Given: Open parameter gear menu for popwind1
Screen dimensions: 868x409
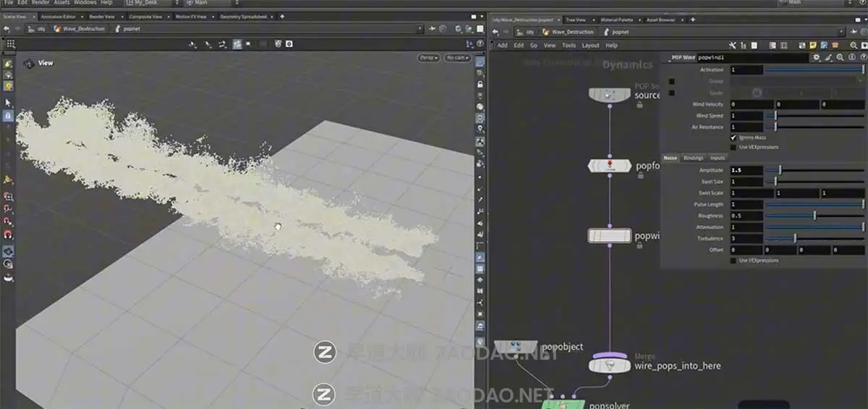Looking at the screenshot, I should pos(817,57).
